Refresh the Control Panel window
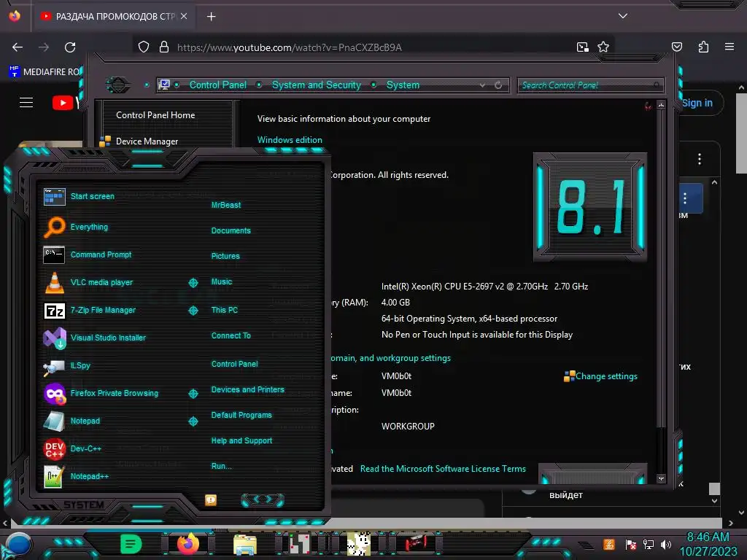 click(x=498, y=85)
